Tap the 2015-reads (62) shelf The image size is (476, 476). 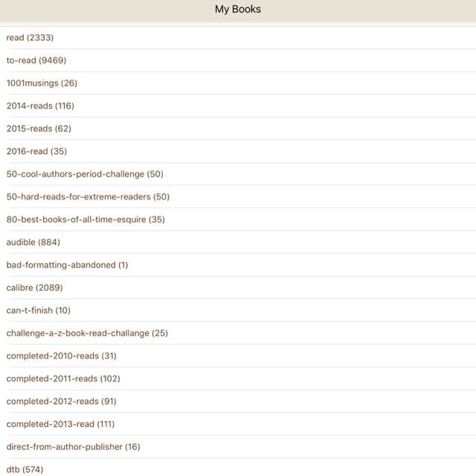[39, 129]
